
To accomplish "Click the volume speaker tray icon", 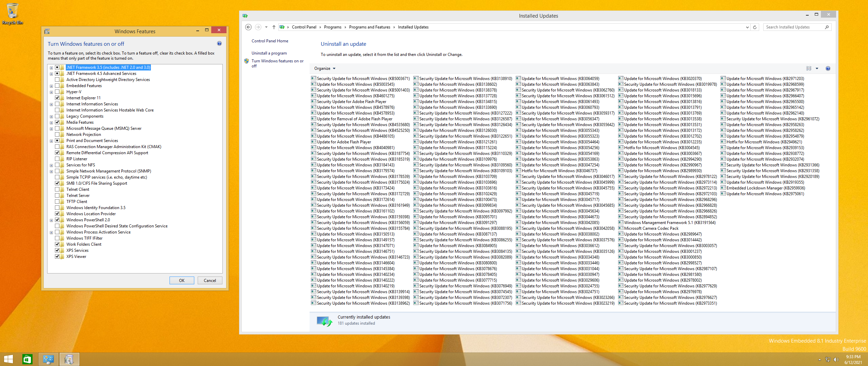I will 836,360.
